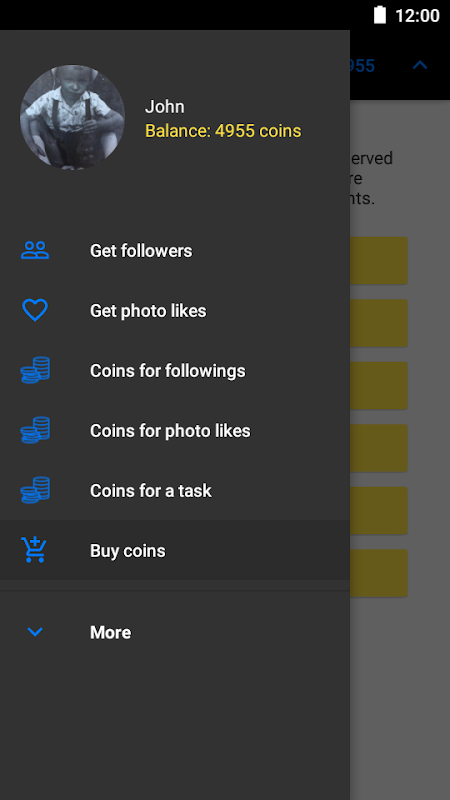Tap coin stack icon beside Coins for followings
450x800 pixels.
(35, 370)
